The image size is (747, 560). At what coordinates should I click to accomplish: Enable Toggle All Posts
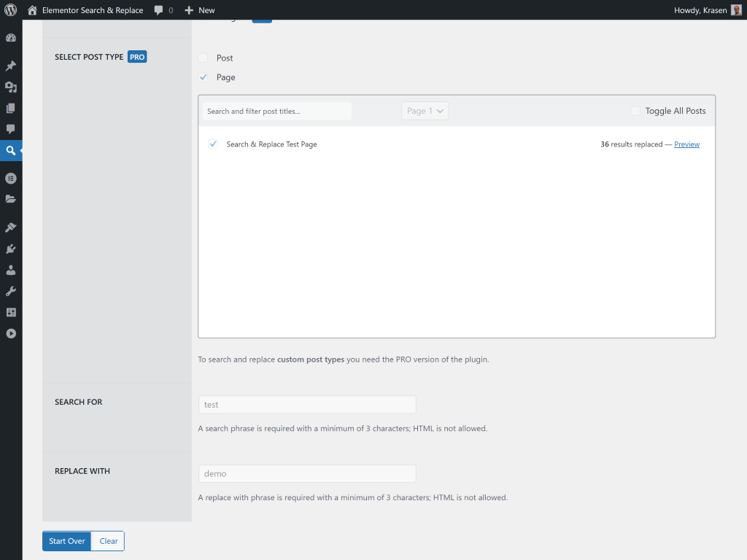635,110
